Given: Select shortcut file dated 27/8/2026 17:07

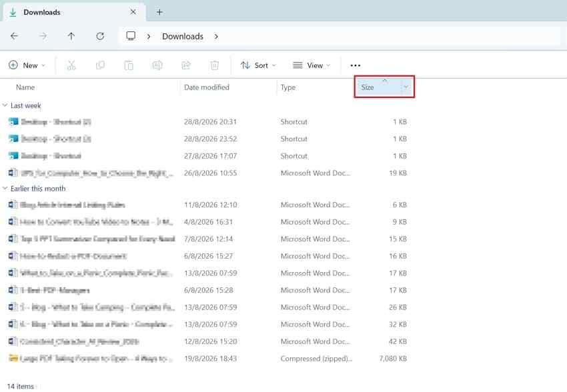Looking at the screenshot, I should point(207,156).
